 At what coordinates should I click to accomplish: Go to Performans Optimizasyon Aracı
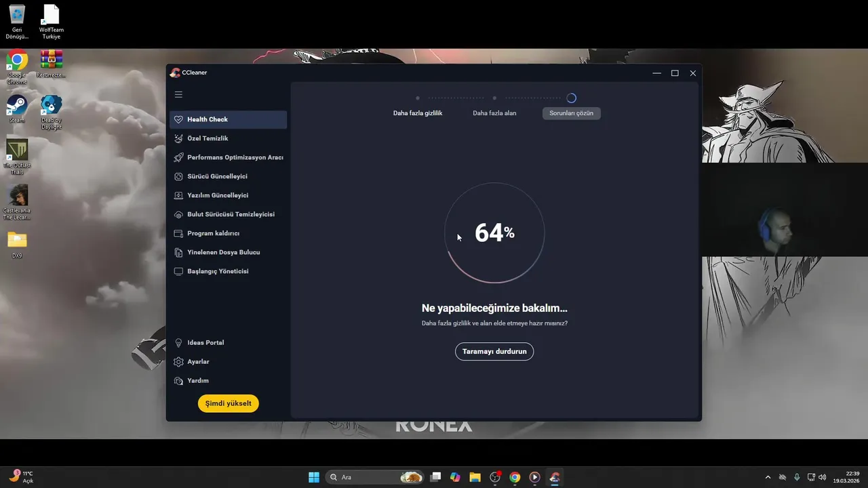point(229,157)
